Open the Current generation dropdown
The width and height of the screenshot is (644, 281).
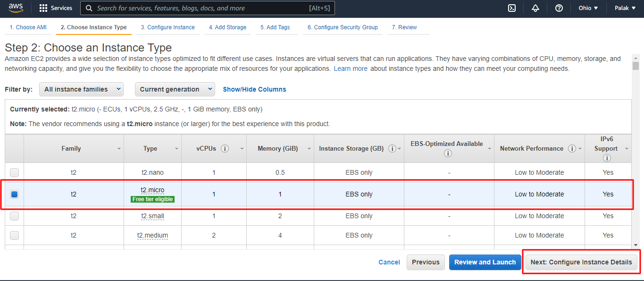[175, 89]
